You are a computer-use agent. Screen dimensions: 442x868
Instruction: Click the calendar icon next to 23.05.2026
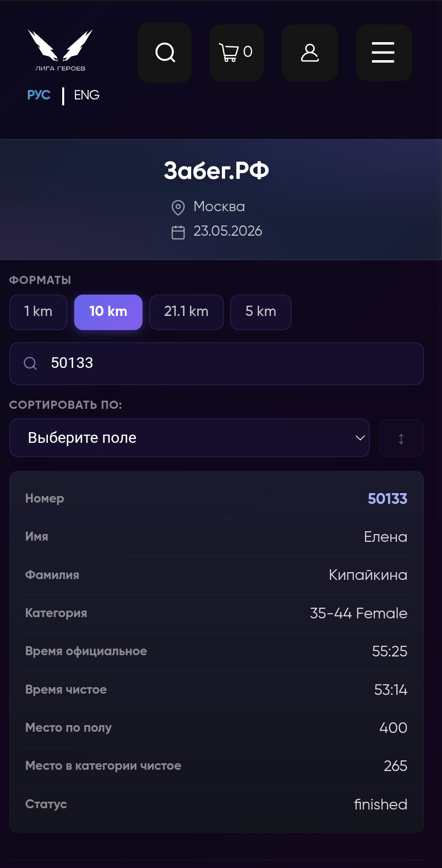click(x=178, y=232)
